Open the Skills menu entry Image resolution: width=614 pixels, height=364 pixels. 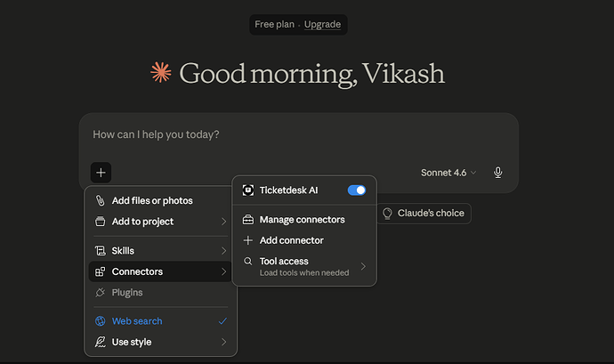coord(160,250)
